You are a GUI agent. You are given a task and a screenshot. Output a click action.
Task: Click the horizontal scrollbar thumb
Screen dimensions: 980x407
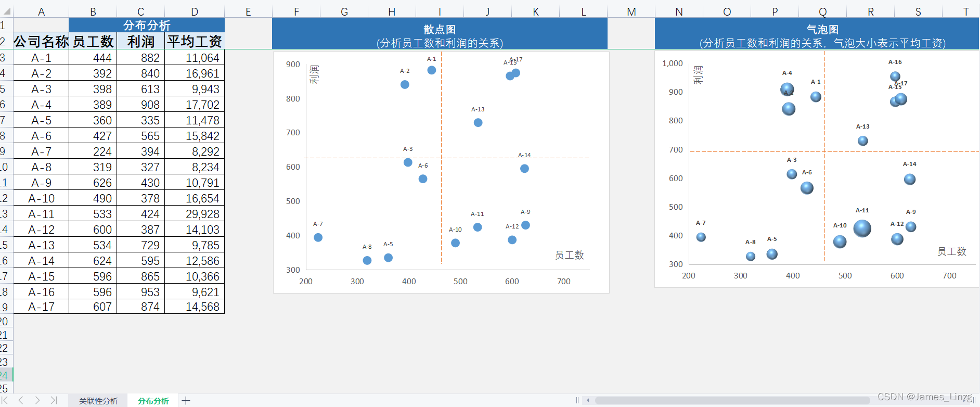732,400
